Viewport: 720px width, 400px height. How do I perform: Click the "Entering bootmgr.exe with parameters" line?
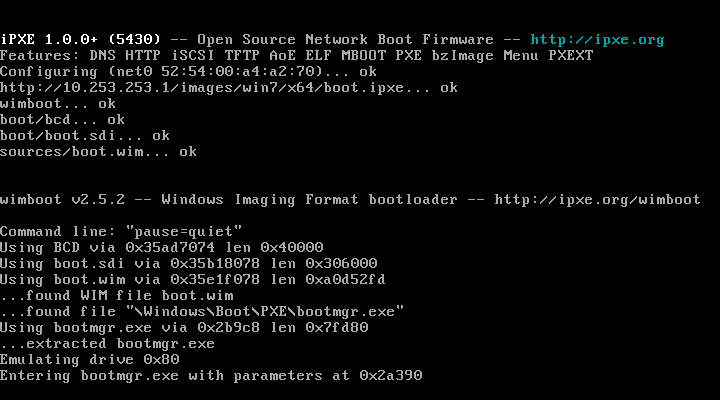(x=210, y=376)
